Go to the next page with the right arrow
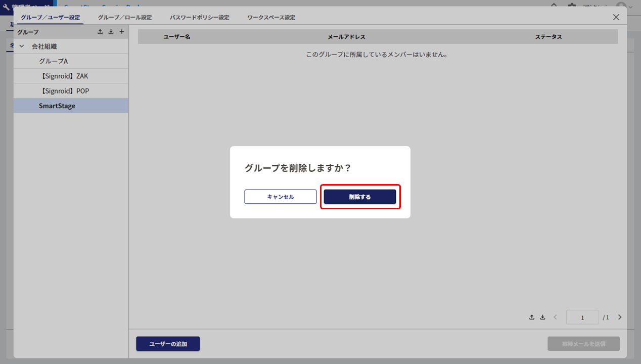This screenshot has width=641, height=364. pyautogui.click(x=620, y=317)
